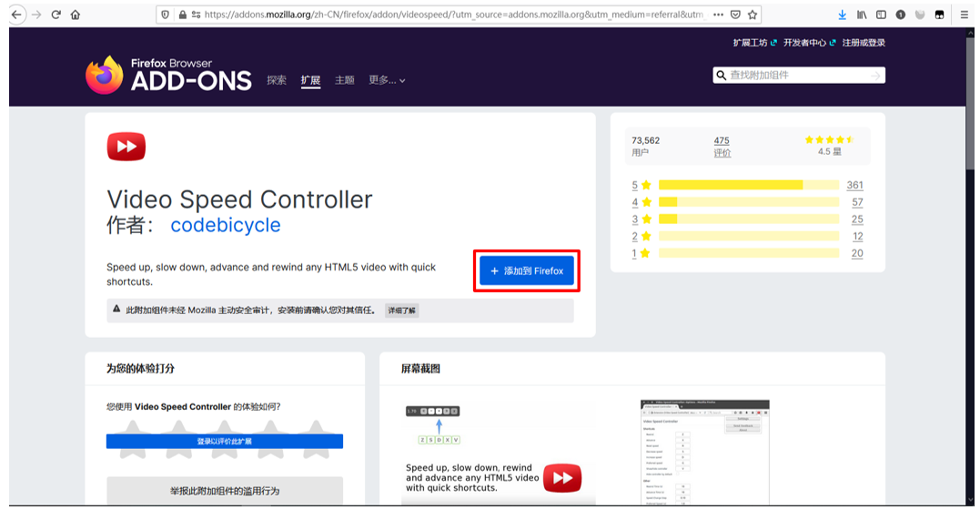This screenshot has width=980, height=510.
Task: Expand the 更多 dropdown menu
Action: click(387, 80)
